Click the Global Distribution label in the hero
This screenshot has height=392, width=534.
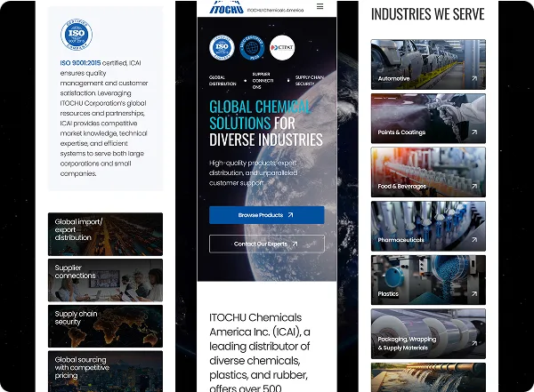pyautogui.click(x=222, y=81)
